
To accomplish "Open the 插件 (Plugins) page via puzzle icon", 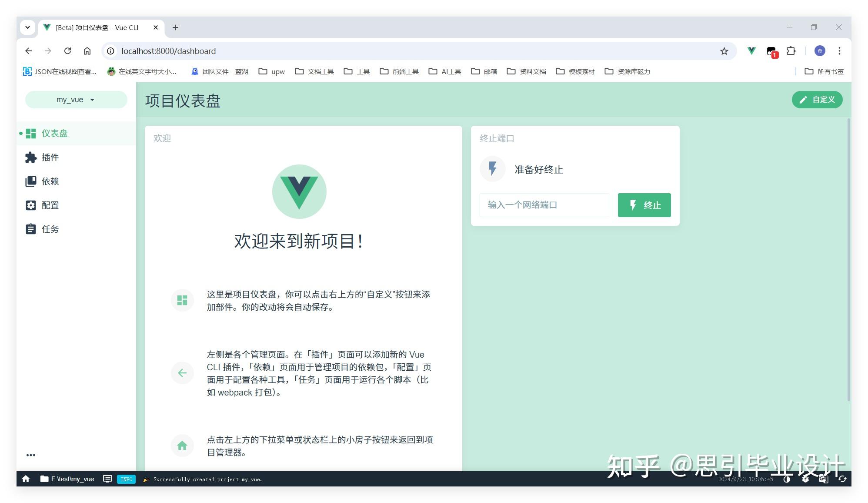I will pos(30,158).
